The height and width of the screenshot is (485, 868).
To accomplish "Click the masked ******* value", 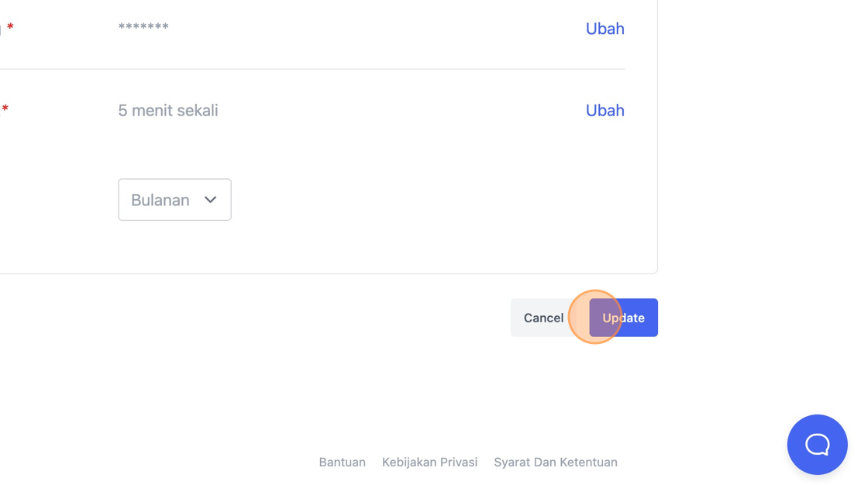I will (143, 26).
